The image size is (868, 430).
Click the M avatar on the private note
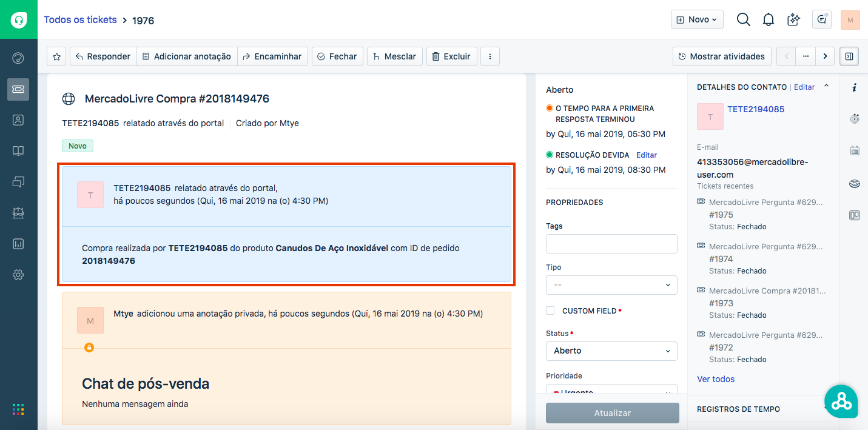(90, 320)
